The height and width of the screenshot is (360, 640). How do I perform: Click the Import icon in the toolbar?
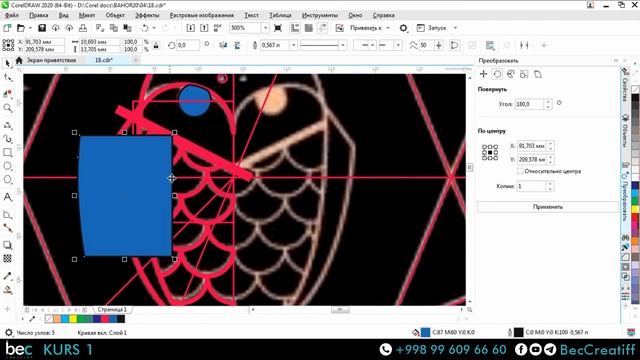pyautogui.click(x=191, y=28)
